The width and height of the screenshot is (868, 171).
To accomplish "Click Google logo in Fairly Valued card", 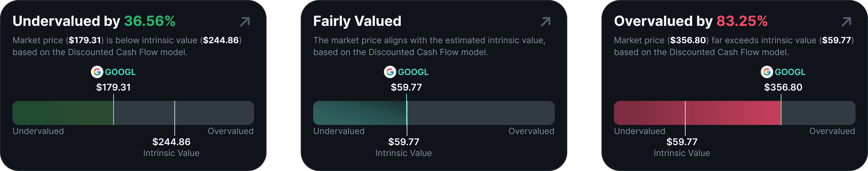I will click(x=390, y=72).
